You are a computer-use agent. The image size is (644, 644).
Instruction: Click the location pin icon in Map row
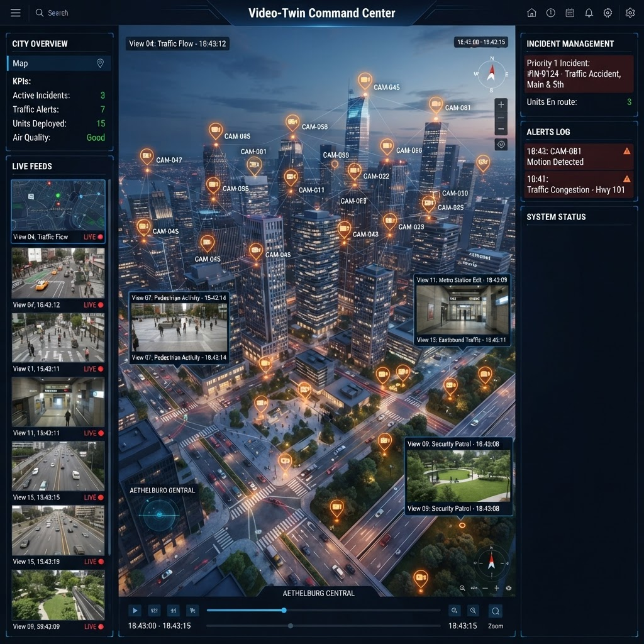click(x=100, y=64)
